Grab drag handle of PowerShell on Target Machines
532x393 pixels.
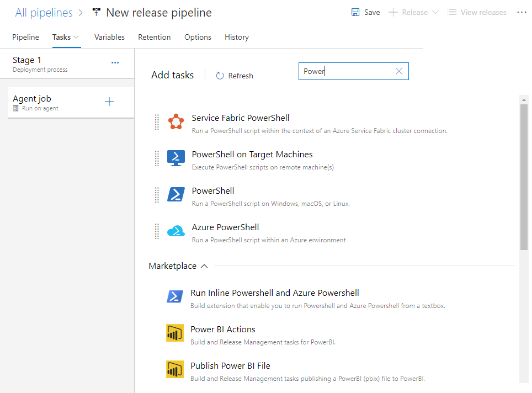(x=157, y=158)
